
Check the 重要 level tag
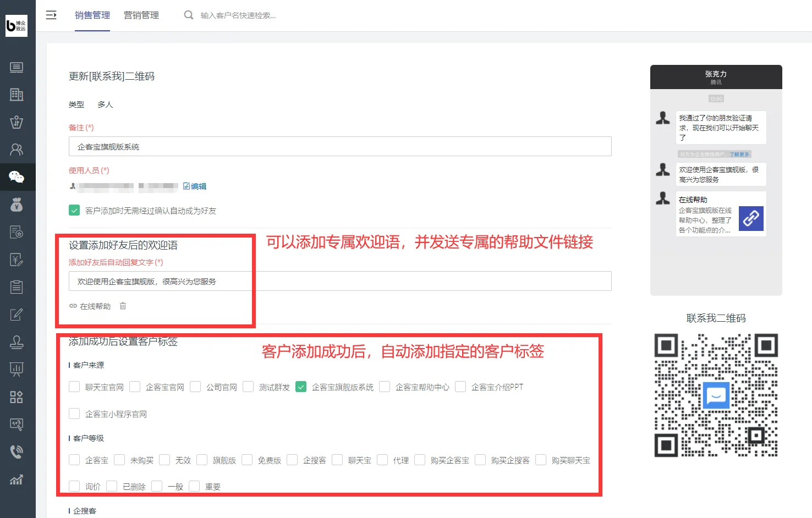tap(194, 486)
